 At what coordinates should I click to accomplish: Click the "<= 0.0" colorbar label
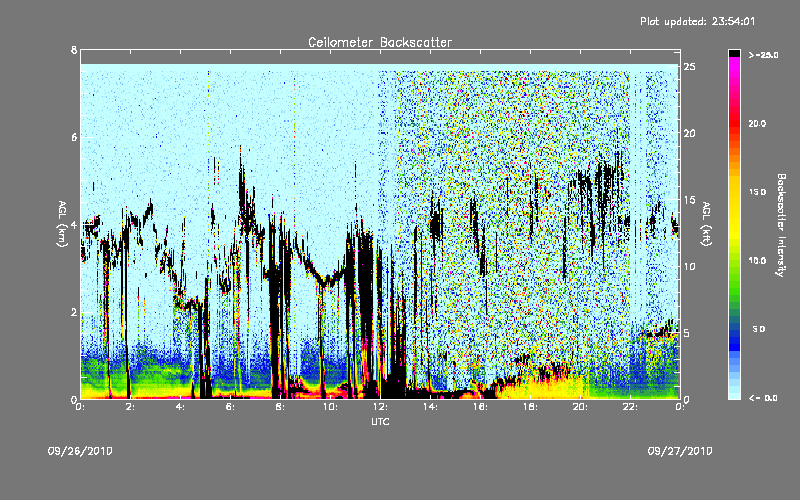(x=763, y=398)
